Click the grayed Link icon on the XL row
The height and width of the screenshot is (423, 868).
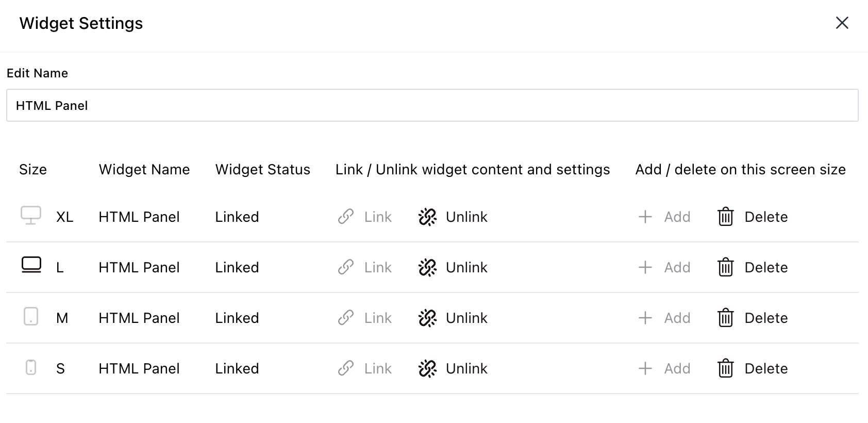346,217
